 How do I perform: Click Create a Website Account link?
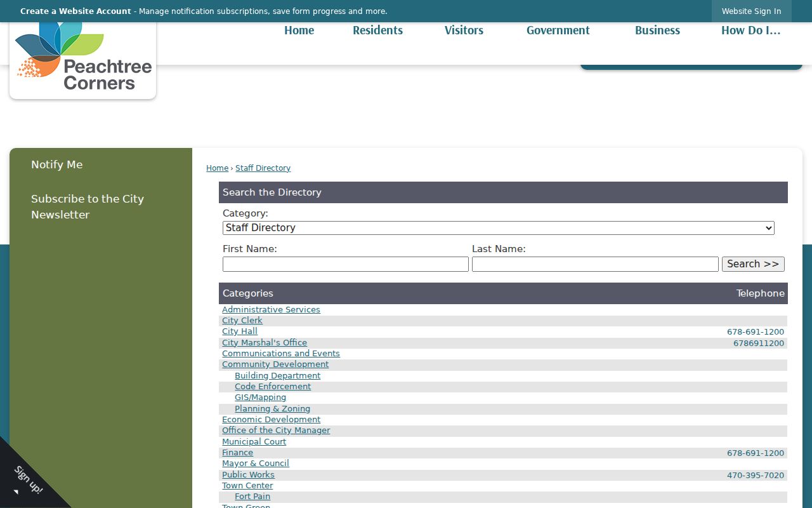(75, 11)
